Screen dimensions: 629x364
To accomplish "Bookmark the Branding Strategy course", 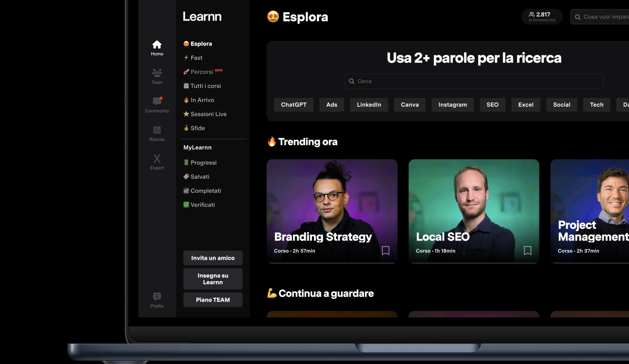I will point(385,250).
